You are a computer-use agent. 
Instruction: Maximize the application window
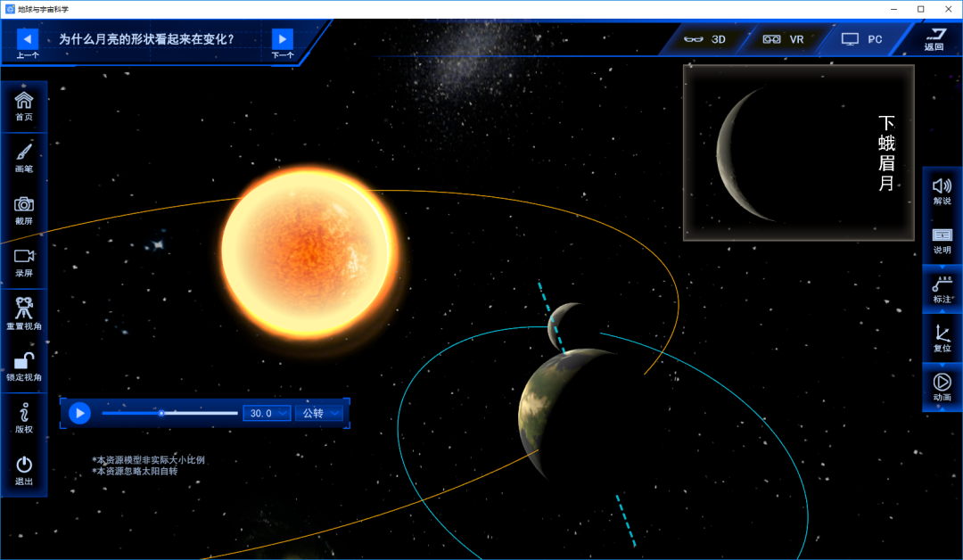(x=920, y=9)
